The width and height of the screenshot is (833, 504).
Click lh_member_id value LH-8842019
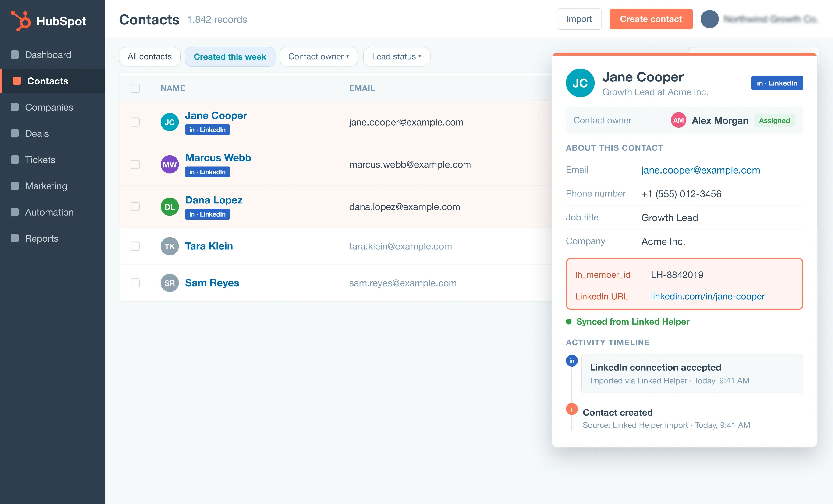[677, 275]
